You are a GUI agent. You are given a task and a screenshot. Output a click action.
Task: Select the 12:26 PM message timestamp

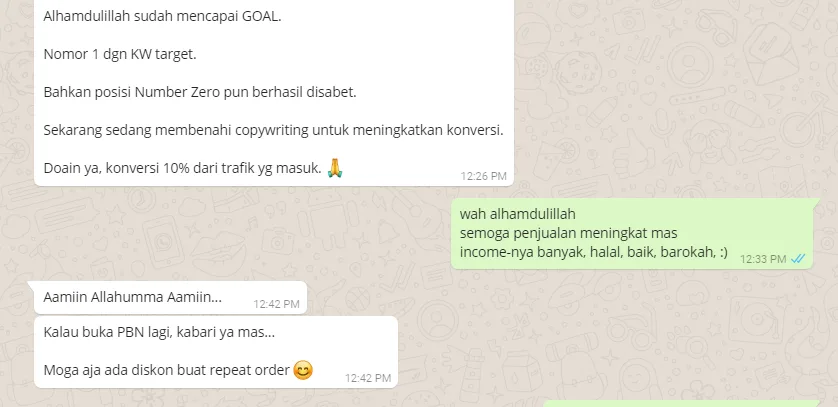pyautogui.click(x=484, y=176)
